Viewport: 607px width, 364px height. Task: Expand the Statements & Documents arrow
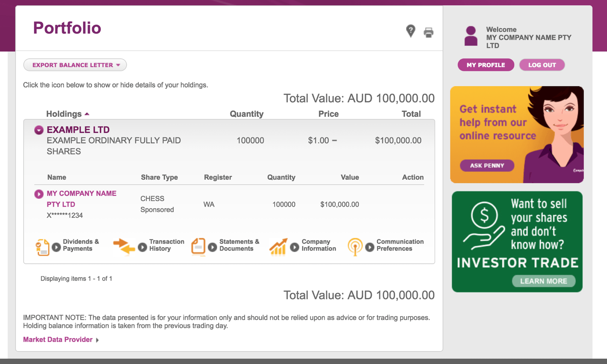coord(212,247)
